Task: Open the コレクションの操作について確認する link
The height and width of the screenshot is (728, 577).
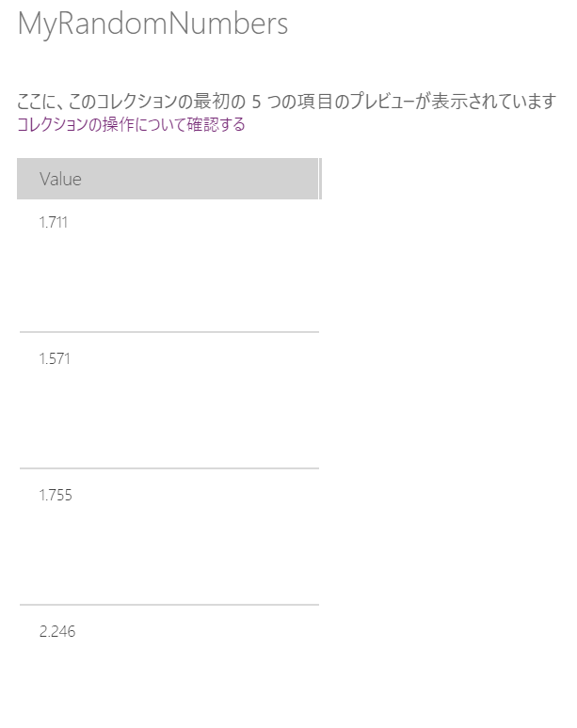Action: [x=131, y=124]
